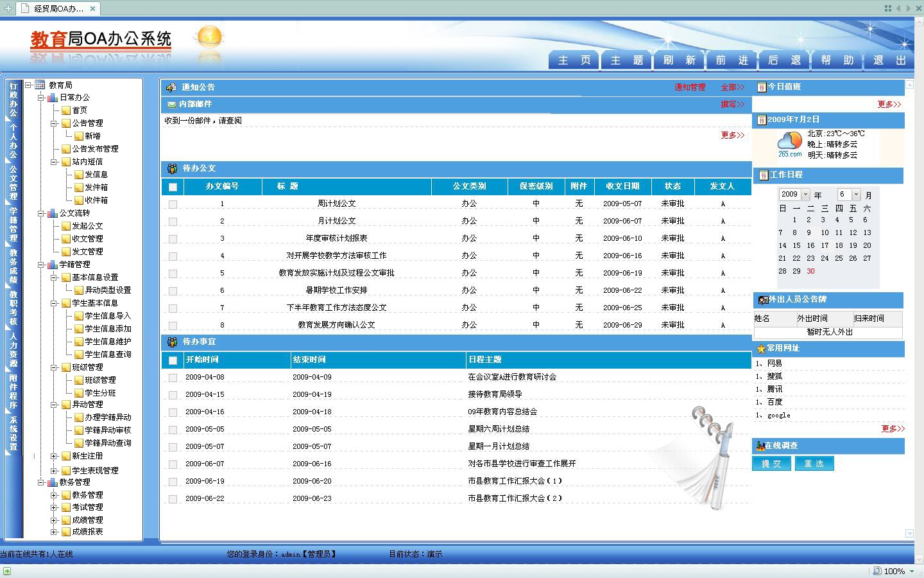
Task: Select day 30 in the calendar
Action: coord(810,271)
